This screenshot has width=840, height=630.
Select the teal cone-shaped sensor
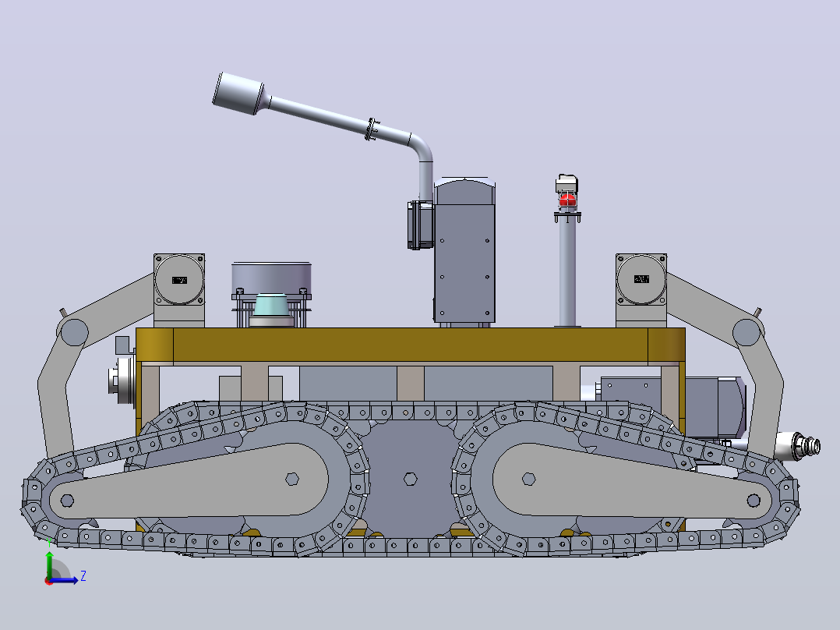pos(272,305)
